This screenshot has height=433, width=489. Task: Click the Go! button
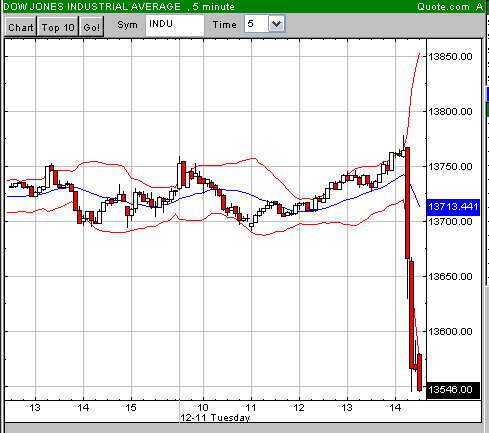[92, 27]
